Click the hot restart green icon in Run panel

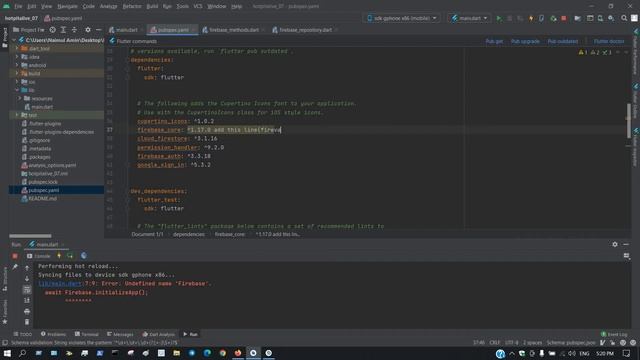click(x=70, y=256)
